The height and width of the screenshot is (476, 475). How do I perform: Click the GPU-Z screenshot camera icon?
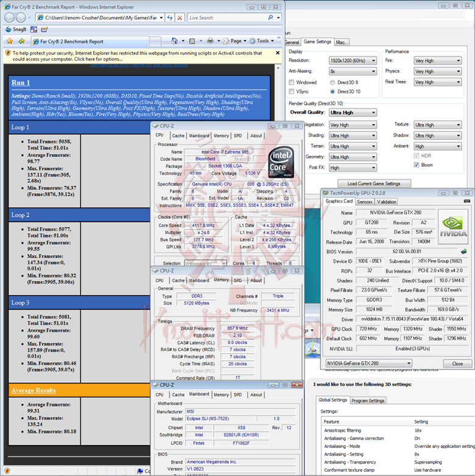coord(467,201)
